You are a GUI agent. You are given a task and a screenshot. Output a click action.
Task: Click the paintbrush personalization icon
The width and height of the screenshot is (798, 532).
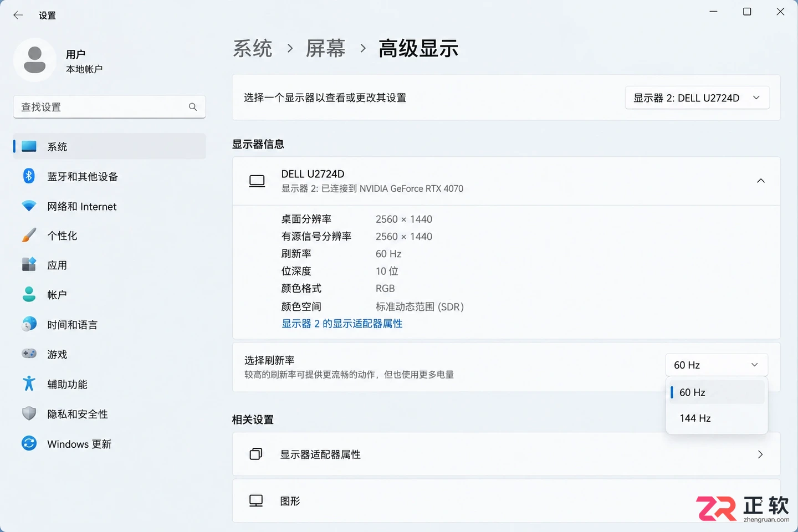(x=29, y=236)
